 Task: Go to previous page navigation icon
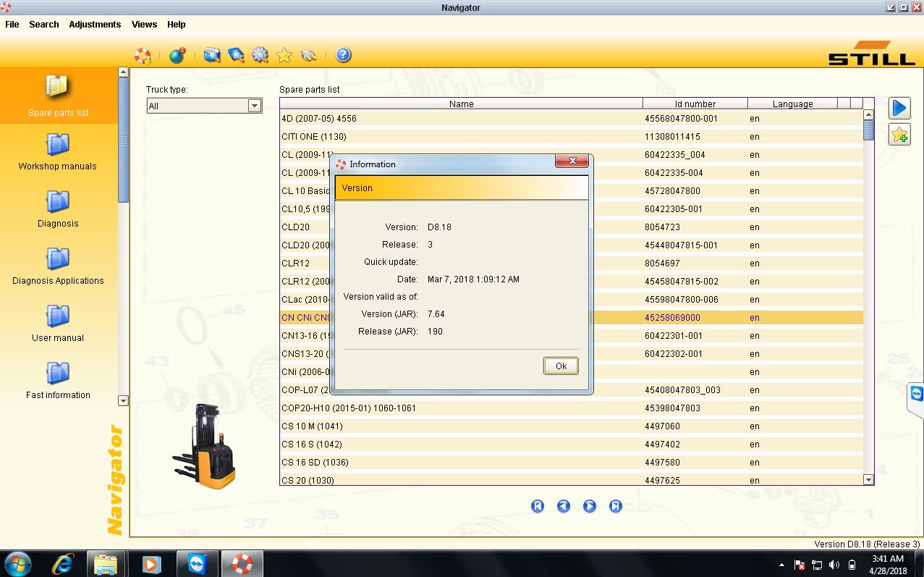(564, 506)
